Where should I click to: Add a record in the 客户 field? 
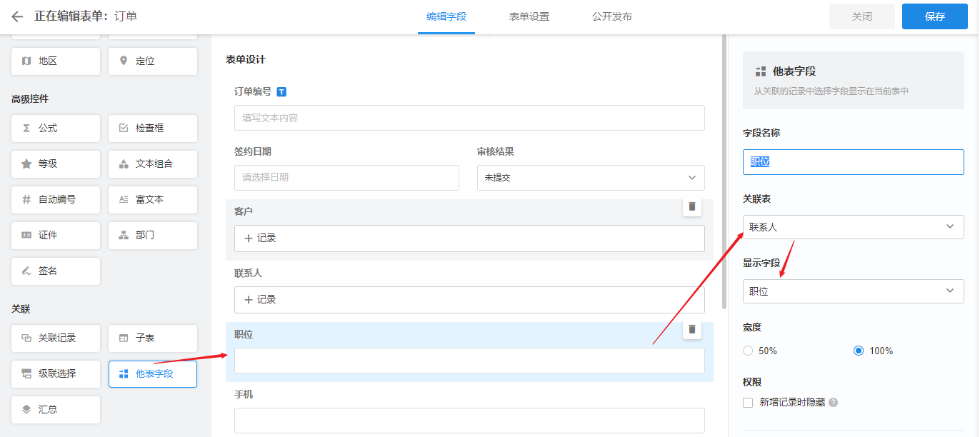pyautogui.click(x=469, y=238)
